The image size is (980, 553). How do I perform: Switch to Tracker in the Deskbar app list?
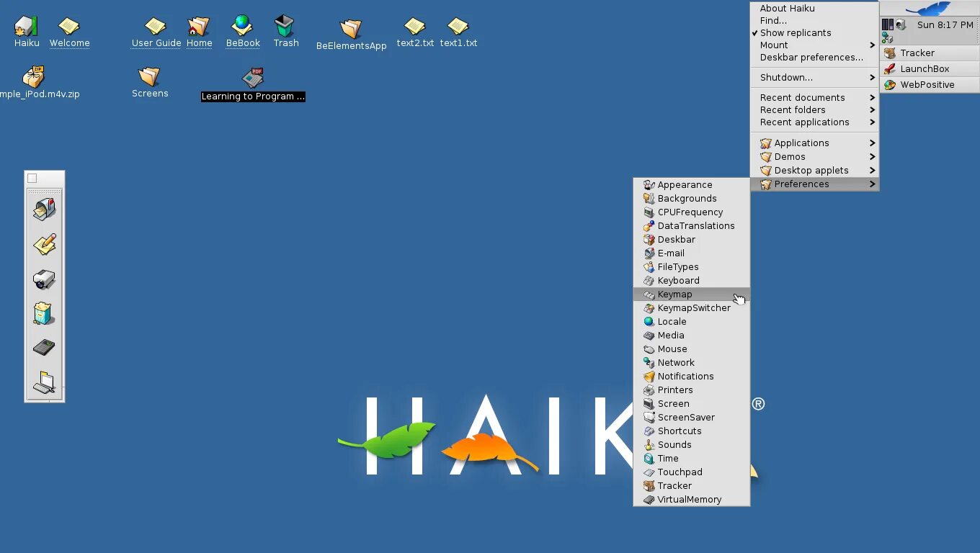click(x=930, y=53)
